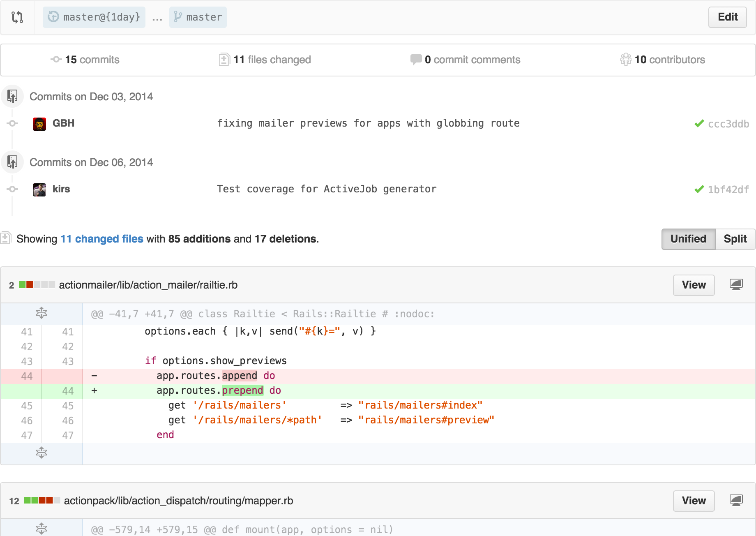
Task: Open 'Test coverage for ActiveJob generator' commit
Action: point(327,189)
